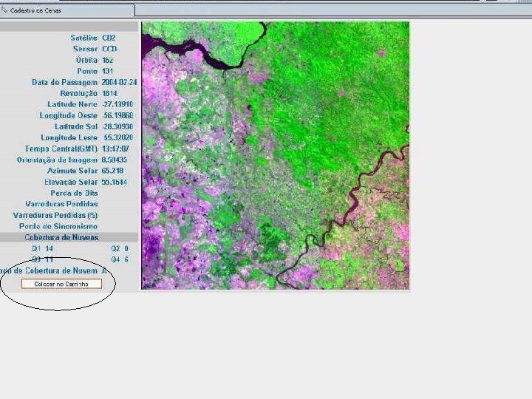Select Tempo Central value 13:47:07

click(115, 149)
